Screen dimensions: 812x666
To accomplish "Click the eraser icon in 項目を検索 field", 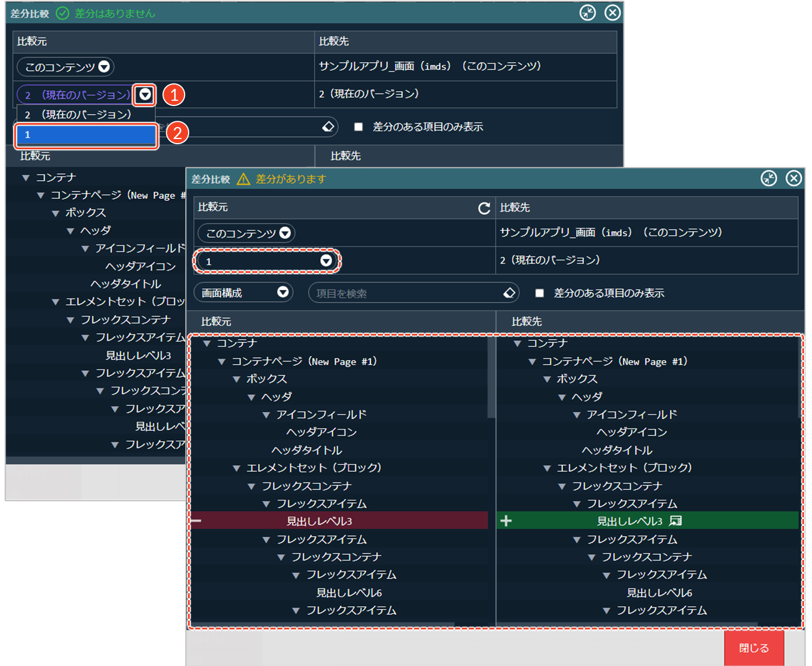I will tap(509, 293).
